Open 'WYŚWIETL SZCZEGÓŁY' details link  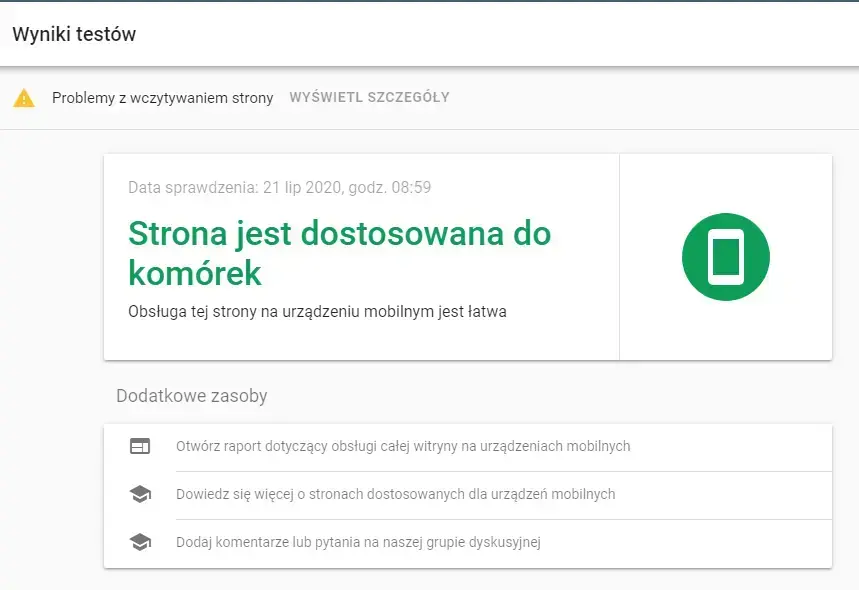pos(368,97)
